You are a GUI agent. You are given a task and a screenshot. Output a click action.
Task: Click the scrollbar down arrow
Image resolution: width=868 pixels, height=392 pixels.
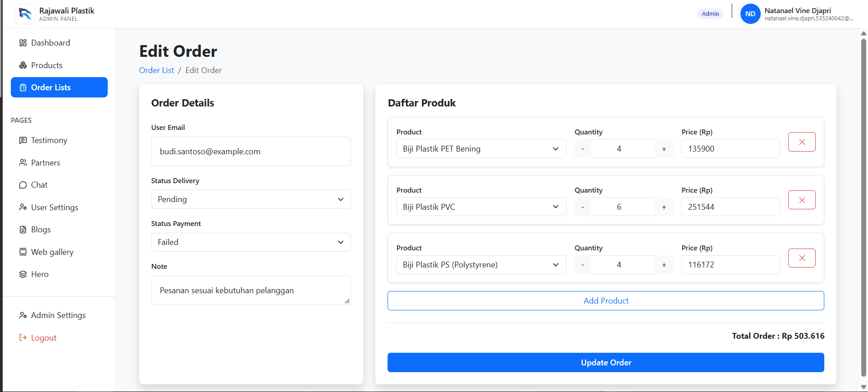pos(863,387)
